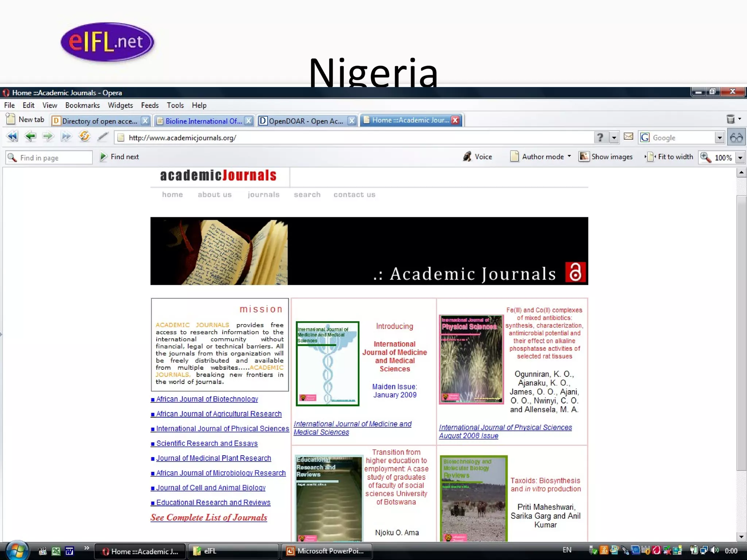Viewport: 747px width, 560px height.
Task: Open the Bookmarks menu
Action: 82,105
